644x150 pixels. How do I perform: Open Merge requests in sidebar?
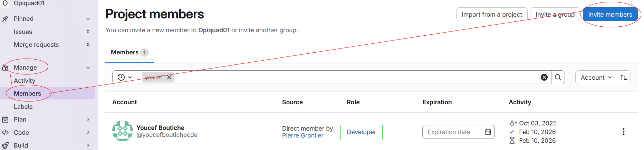point(36,45)
